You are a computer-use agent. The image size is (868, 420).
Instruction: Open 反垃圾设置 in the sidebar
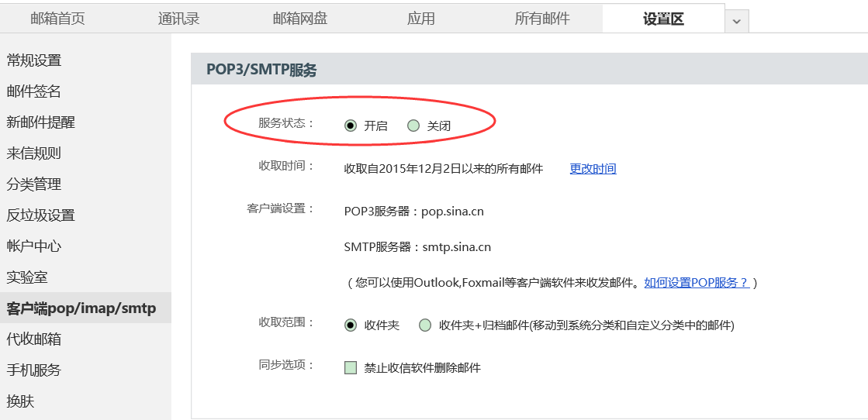click(x=40, y=215)
